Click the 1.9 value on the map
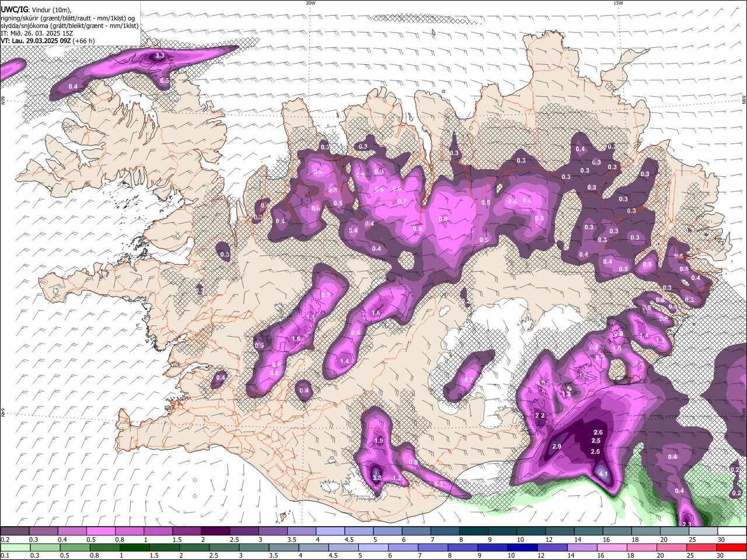 coord(379,441)
